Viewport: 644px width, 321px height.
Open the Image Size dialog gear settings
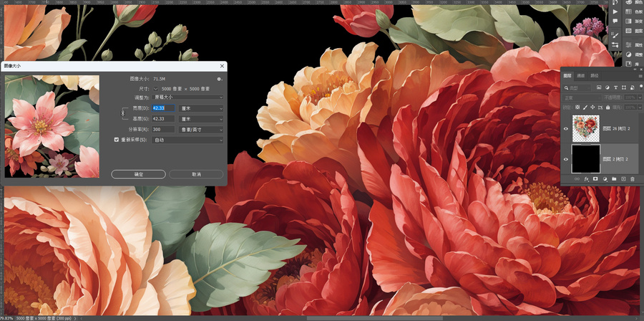220,79
